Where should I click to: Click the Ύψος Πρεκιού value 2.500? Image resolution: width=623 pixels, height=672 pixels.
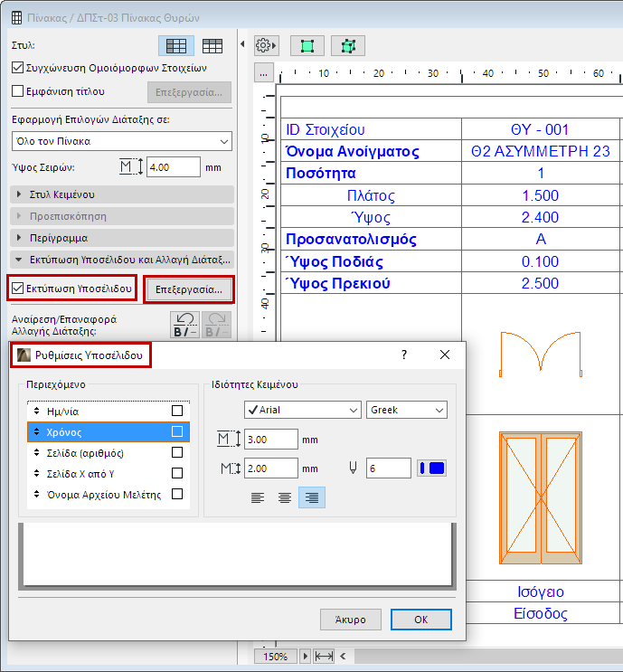tap(540, 283)
